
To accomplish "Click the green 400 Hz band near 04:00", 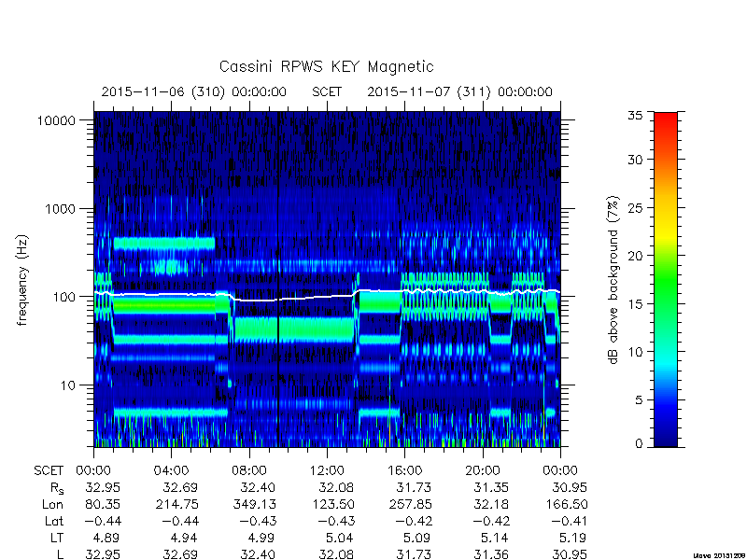I will pyautogui.click(x=164, y=244).
